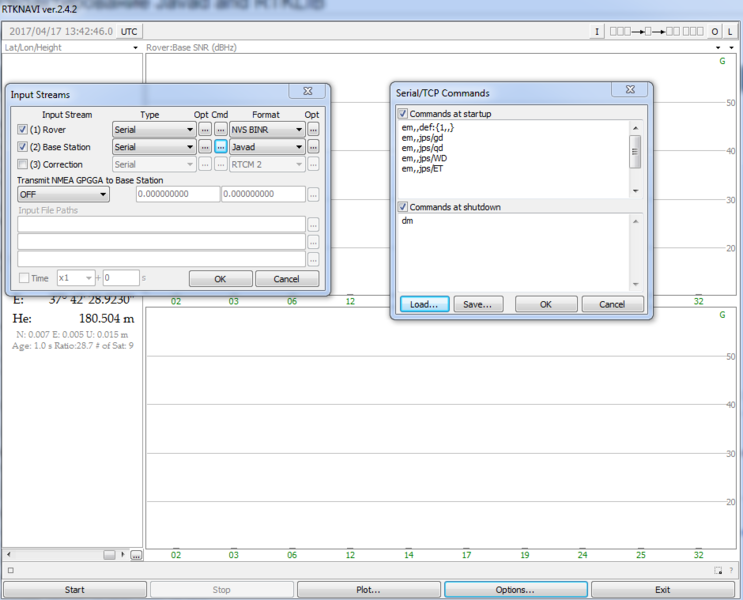This screenshot has width=743, height=600.
Task: Open Base Station serial options button
Action: coord(205,147)
